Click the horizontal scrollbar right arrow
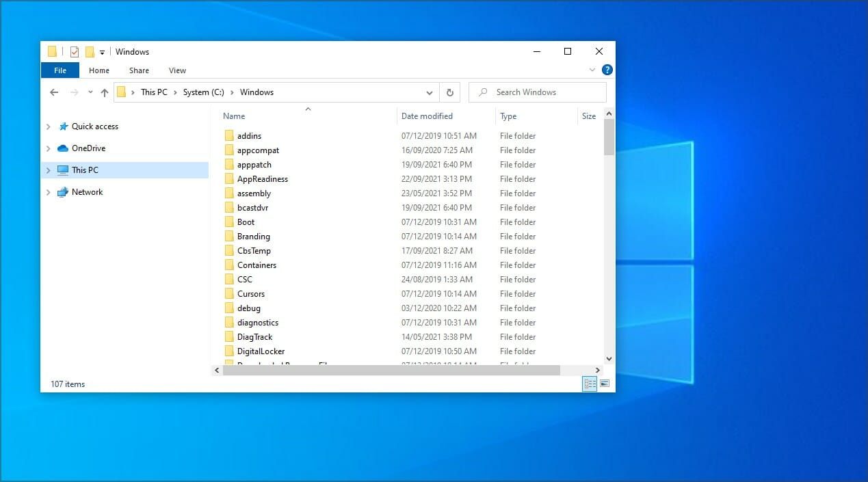The width and height of the screenshot is (868, 482). click(x=598, y=370)
